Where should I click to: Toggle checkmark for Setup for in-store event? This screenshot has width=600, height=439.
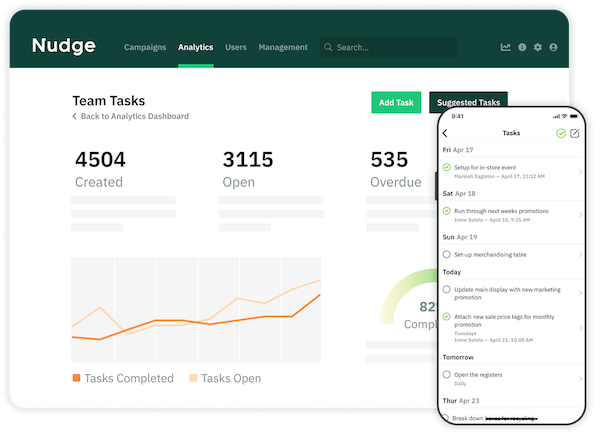point(447,167)
